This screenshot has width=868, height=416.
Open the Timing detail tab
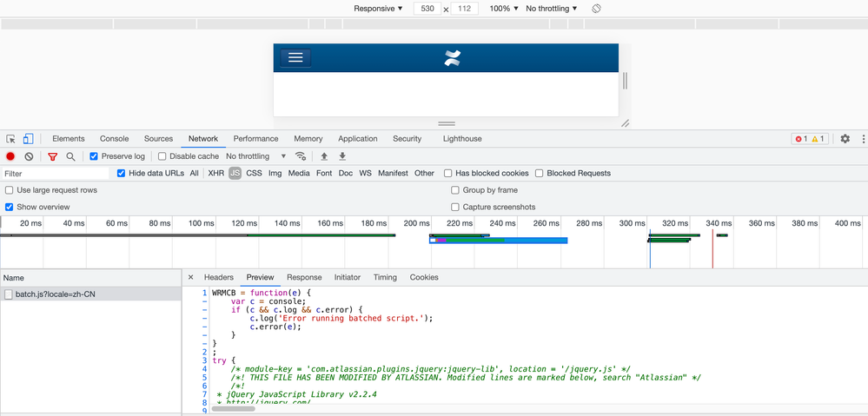click(385, 277)
